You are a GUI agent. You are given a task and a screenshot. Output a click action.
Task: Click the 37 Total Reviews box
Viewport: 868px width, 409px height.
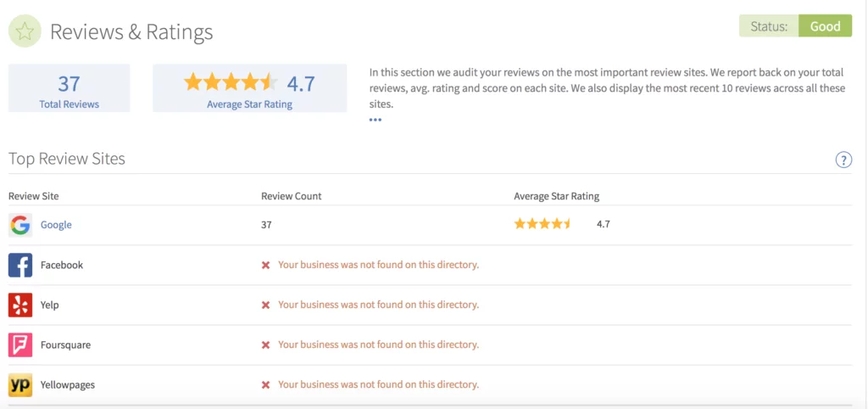tap(69, 88)
